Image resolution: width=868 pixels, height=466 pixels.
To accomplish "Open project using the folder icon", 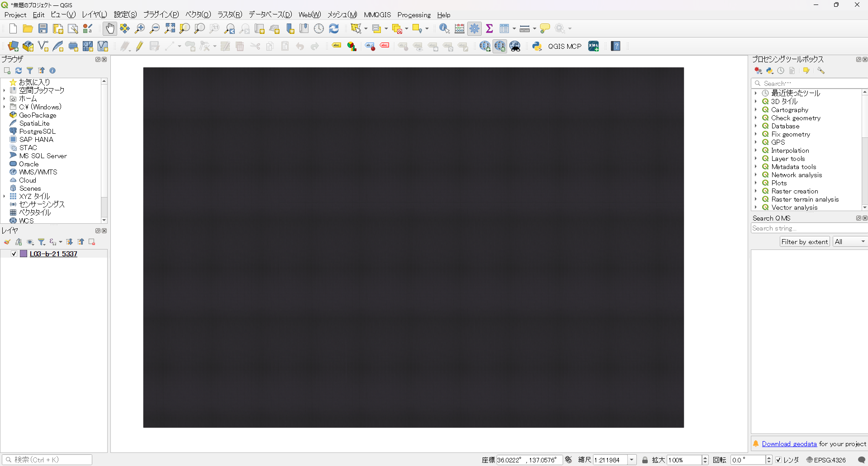I will (x=28, y=28).
